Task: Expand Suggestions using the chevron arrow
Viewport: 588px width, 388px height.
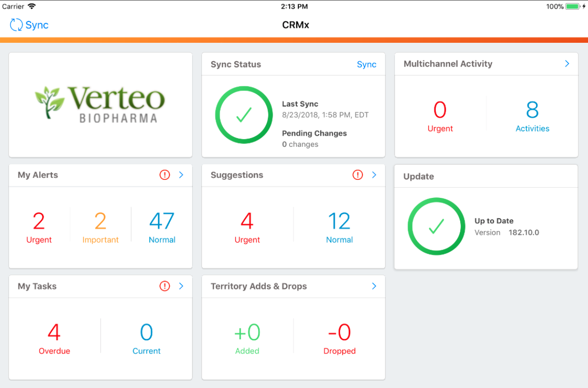Action: tap(374, 175)
